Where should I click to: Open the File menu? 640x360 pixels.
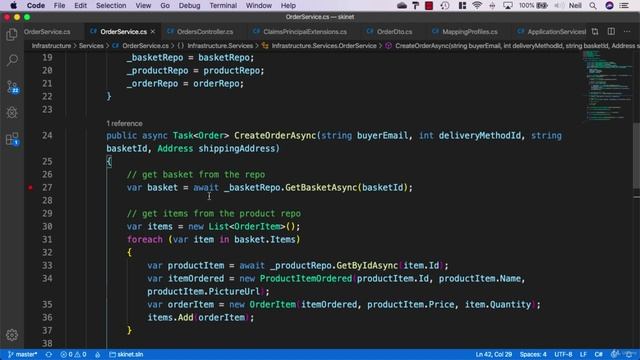pyautogui.click(x=59, y=5)
